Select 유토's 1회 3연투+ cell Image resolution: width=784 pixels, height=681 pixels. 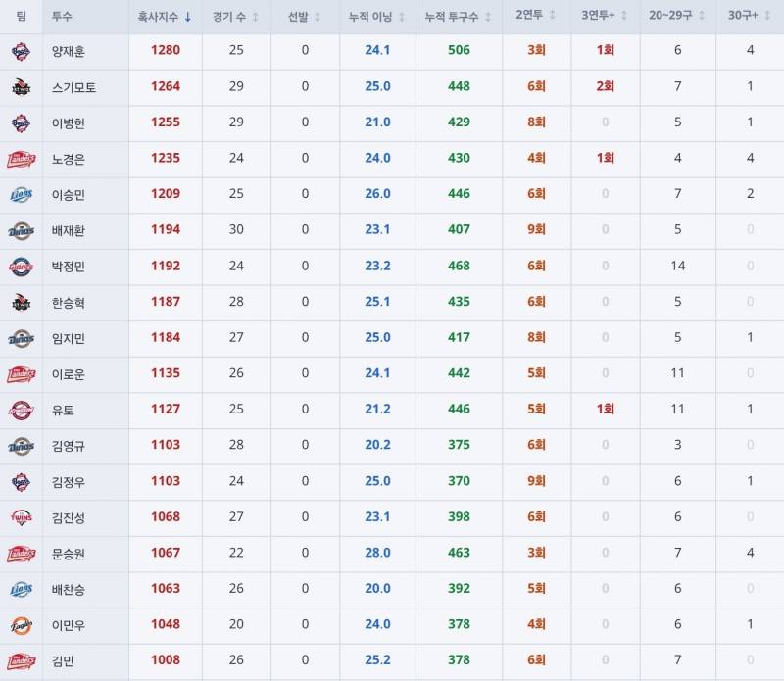(x=605, y=409)
